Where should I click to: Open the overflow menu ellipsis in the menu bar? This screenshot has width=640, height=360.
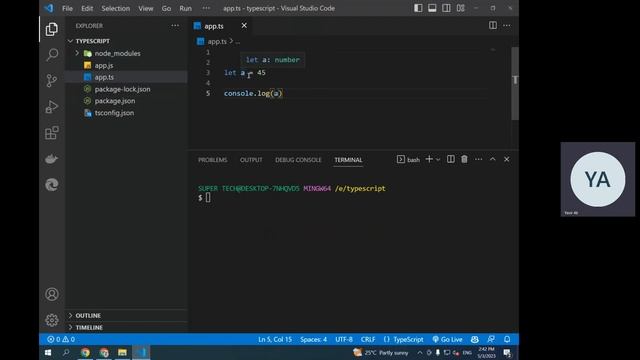tap(206, 8)
